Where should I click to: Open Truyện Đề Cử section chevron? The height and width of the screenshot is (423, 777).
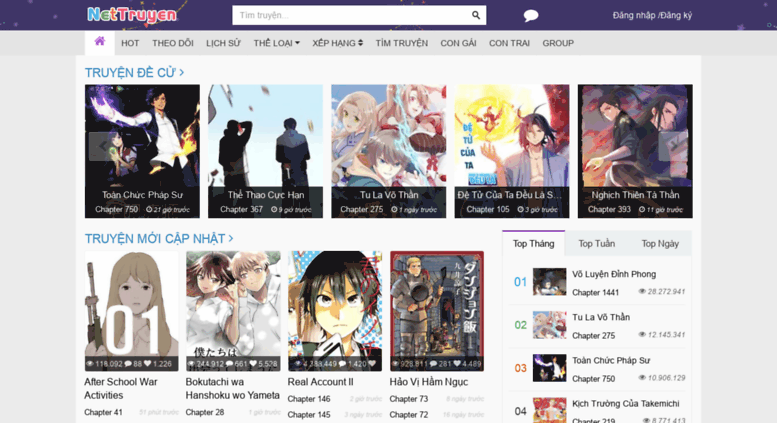pyautogui.click(x=181, y=73)
